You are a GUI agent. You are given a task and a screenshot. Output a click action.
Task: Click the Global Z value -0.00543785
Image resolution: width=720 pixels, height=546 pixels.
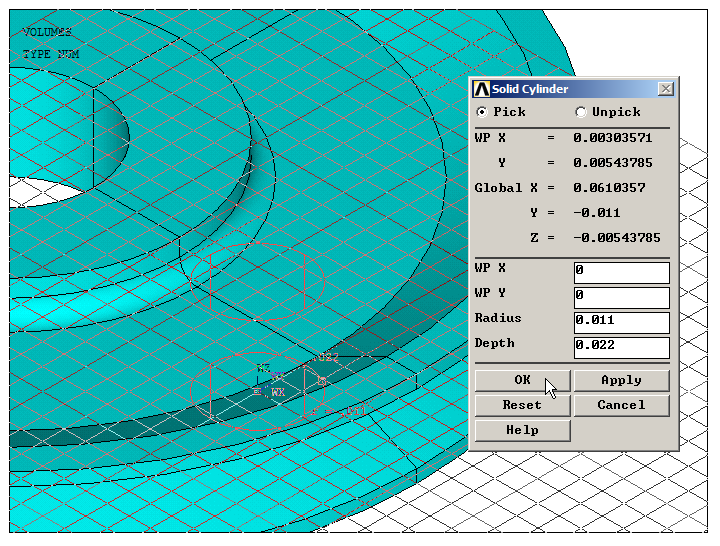617,238
